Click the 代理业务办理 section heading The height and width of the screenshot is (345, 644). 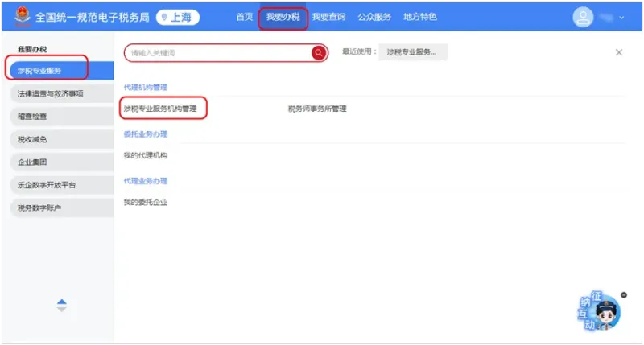tap(146, 181)
